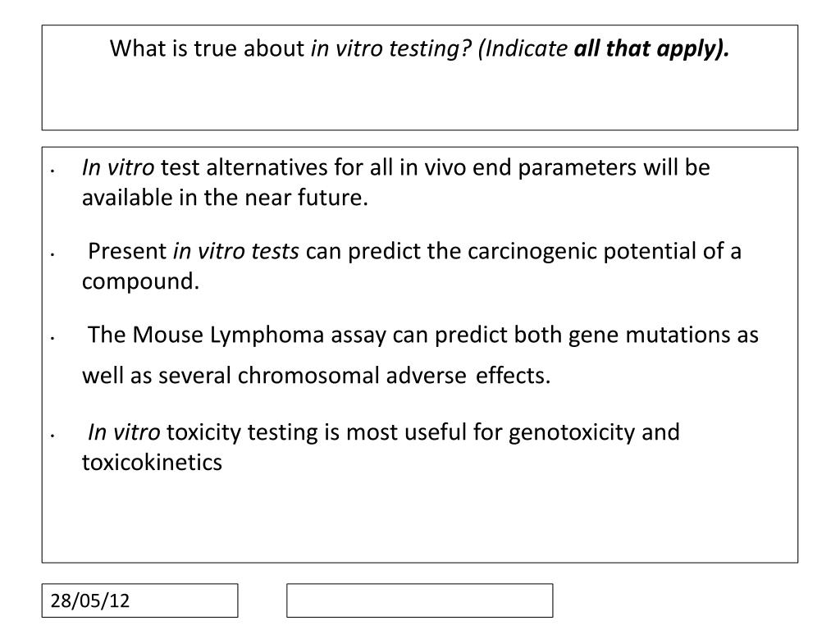The height and width of the screenshot is (630, 840).
Task: Select the answer about in vitro test alternatives
Action: [396, 182]
